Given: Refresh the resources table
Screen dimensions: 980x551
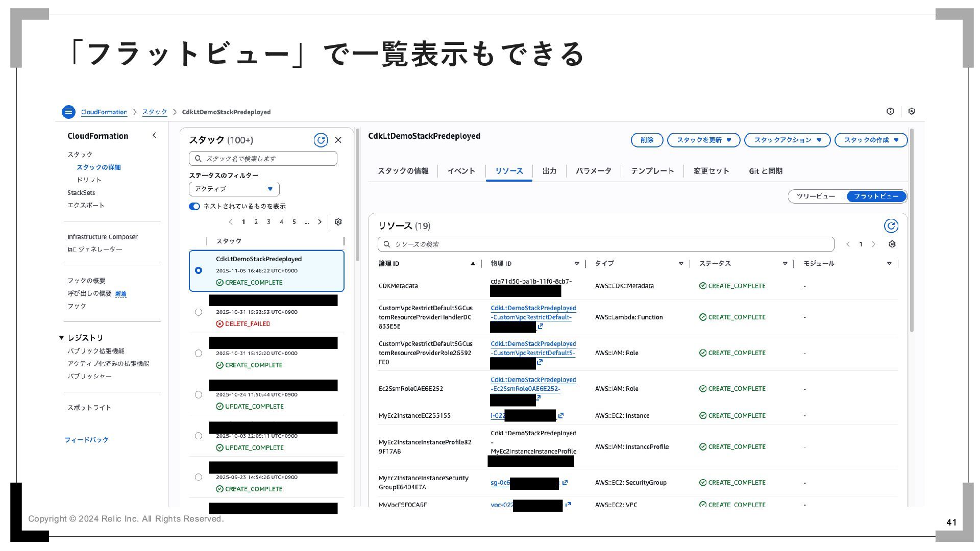Looking at the screenshot, I should point(891,226).
